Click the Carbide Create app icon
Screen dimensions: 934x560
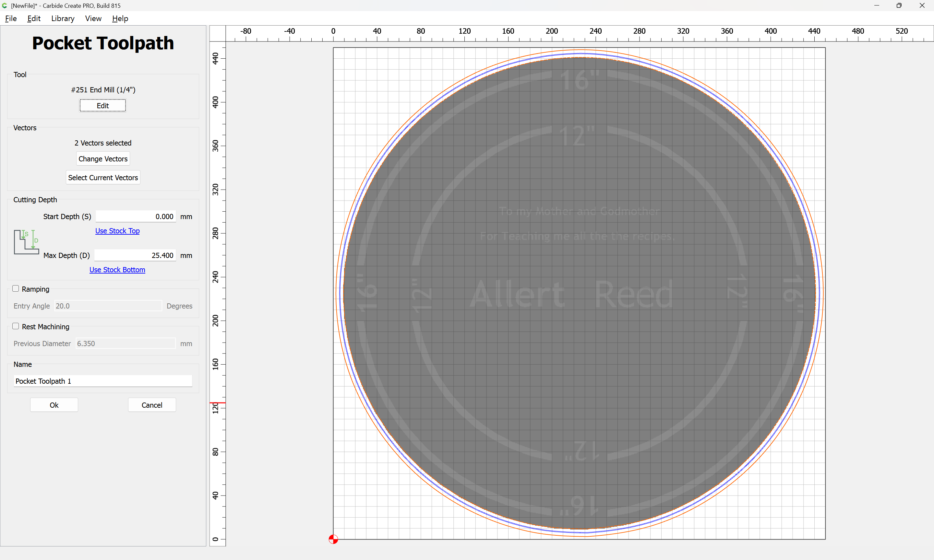pyautogui.click(x=5, y=5)
